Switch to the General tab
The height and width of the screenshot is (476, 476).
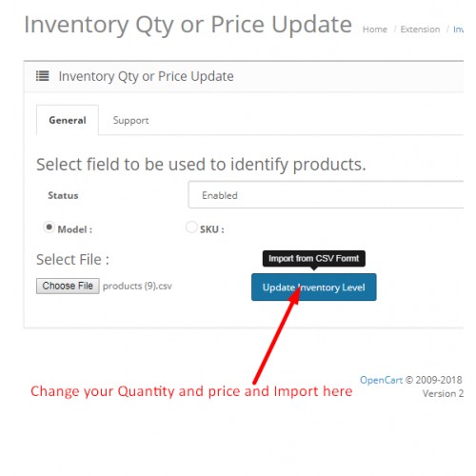(68, 120)
